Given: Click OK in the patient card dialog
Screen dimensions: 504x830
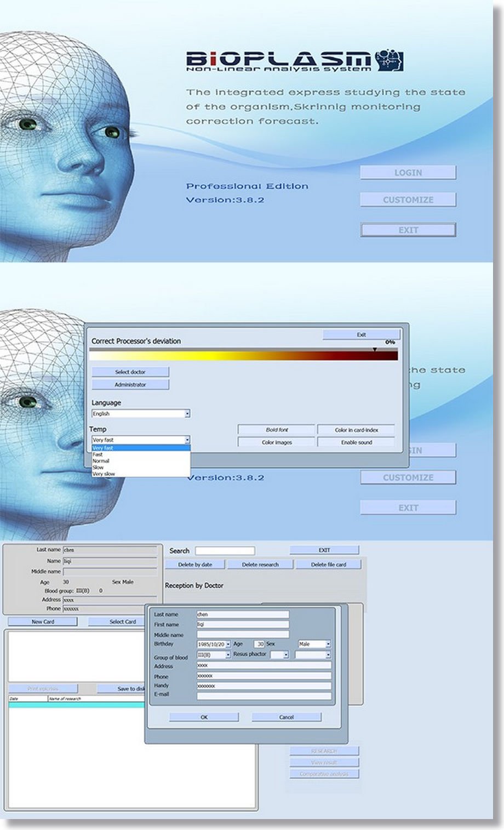Looking at the screenshot, I should coord(204,717).
